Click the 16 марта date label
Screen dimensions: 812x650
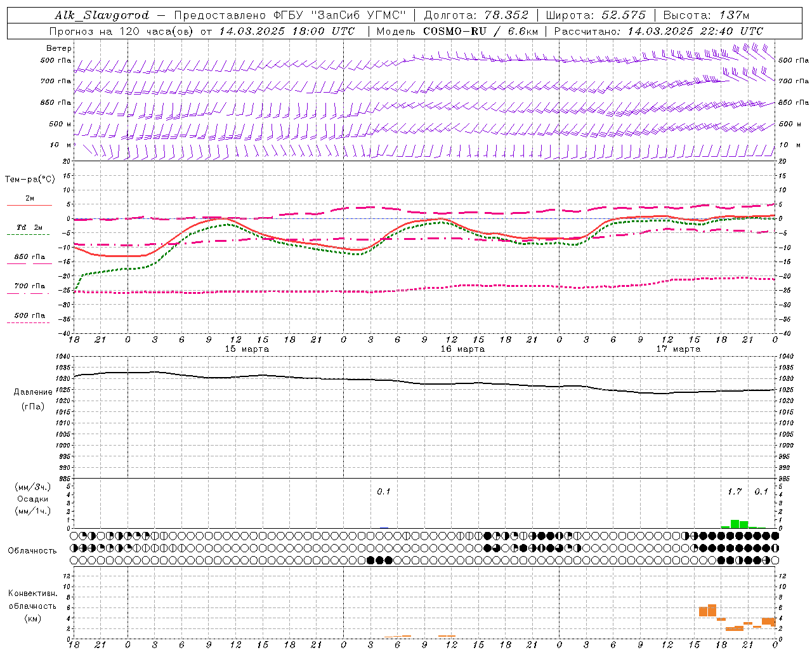pos(462,349)
